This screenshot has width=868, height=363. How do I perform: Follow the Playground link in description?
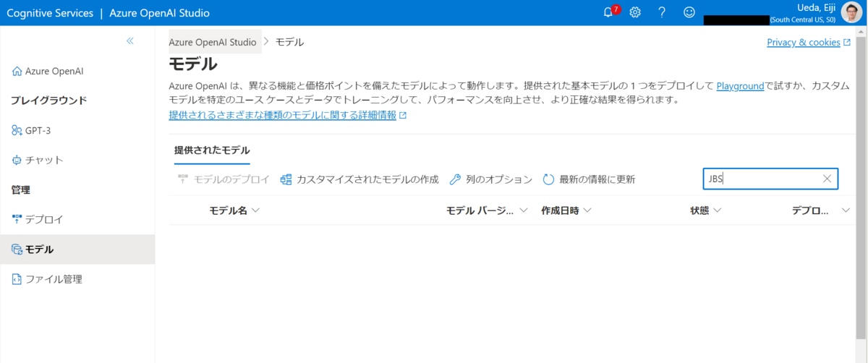pos(740,86)
